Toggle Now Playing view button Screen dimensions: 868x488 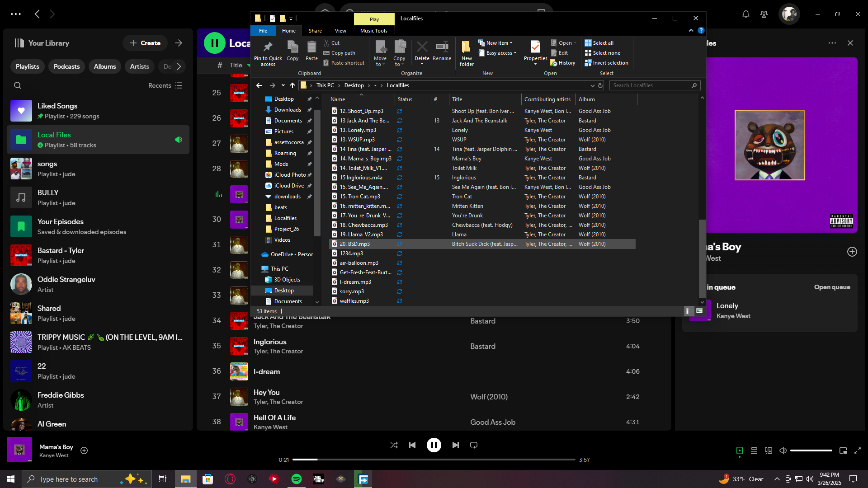(740, 450)
